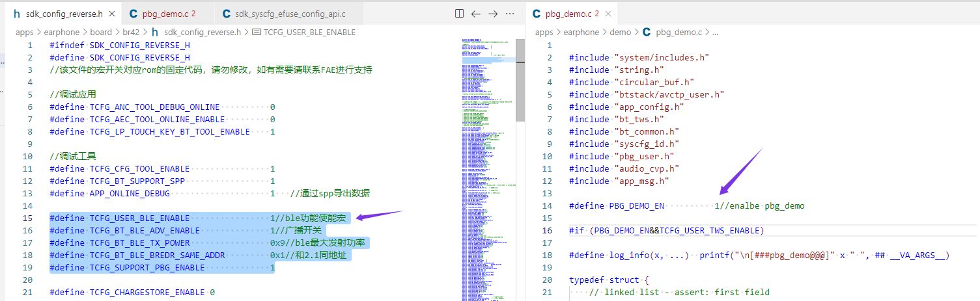
Task: Click the //调试应用 comment line
Action: pyautogui.click(x=72, y=94)
